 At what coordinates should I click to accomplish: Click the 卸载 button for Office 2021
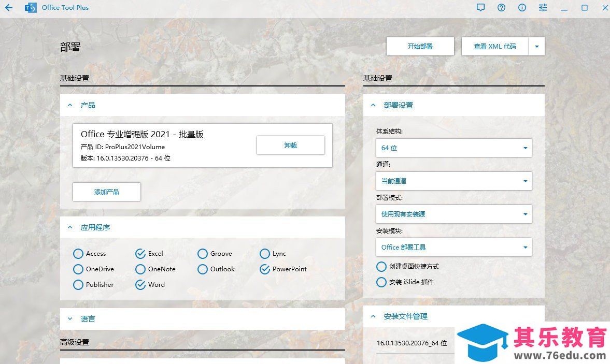[x=291, y=145]
